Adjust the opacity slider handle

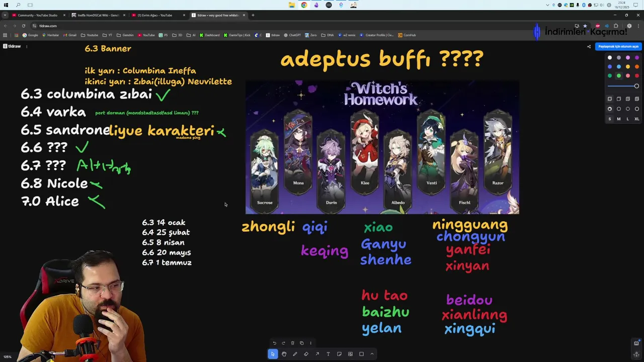[636, 86]
